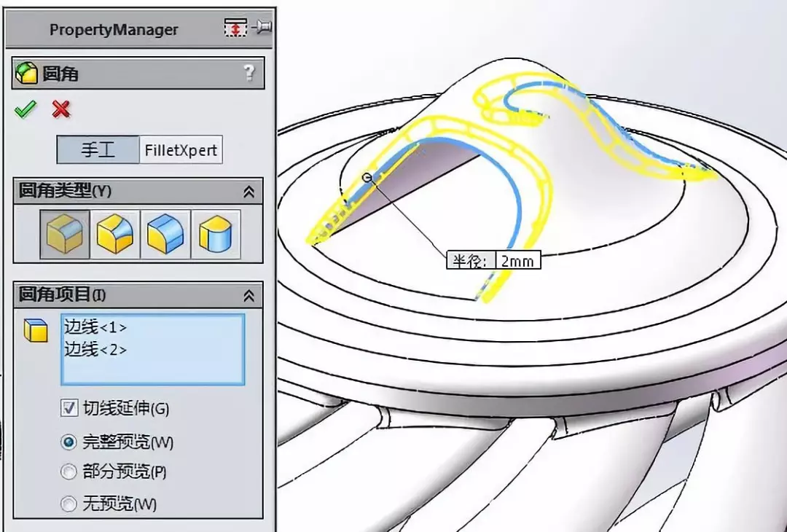Select the full round fillet type icon
Screen dimensions: 787x532
pyautogui.click(x=215, y=235)
